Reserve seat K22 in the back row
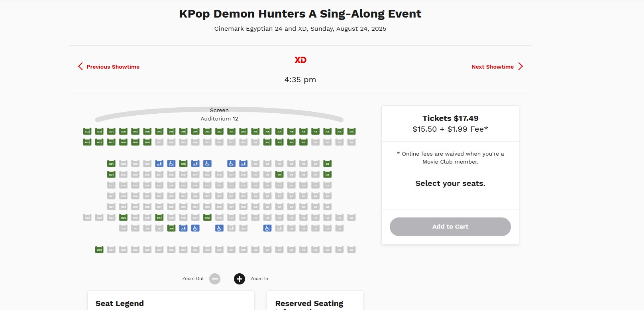 pyautogui.click(x=99, y=250)
